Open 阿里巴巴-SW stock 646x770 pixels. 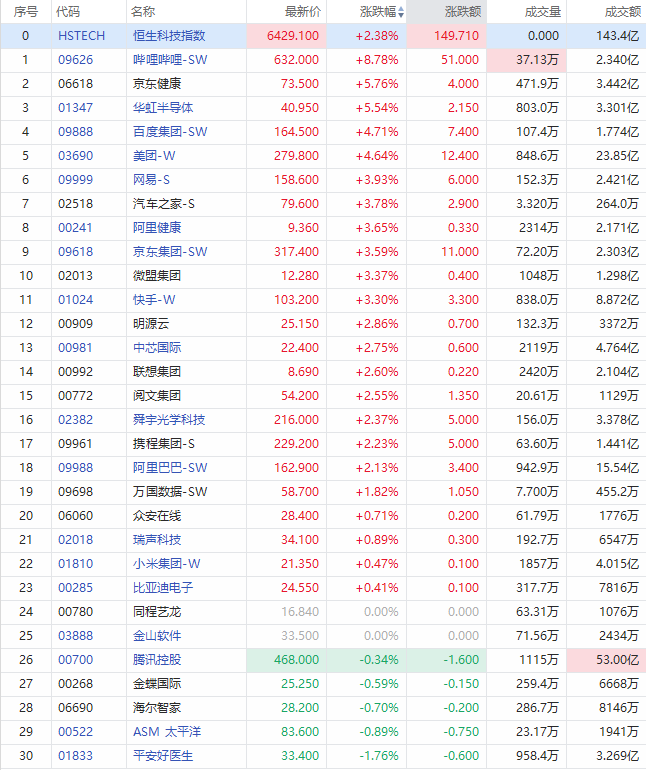click(170, 468)
